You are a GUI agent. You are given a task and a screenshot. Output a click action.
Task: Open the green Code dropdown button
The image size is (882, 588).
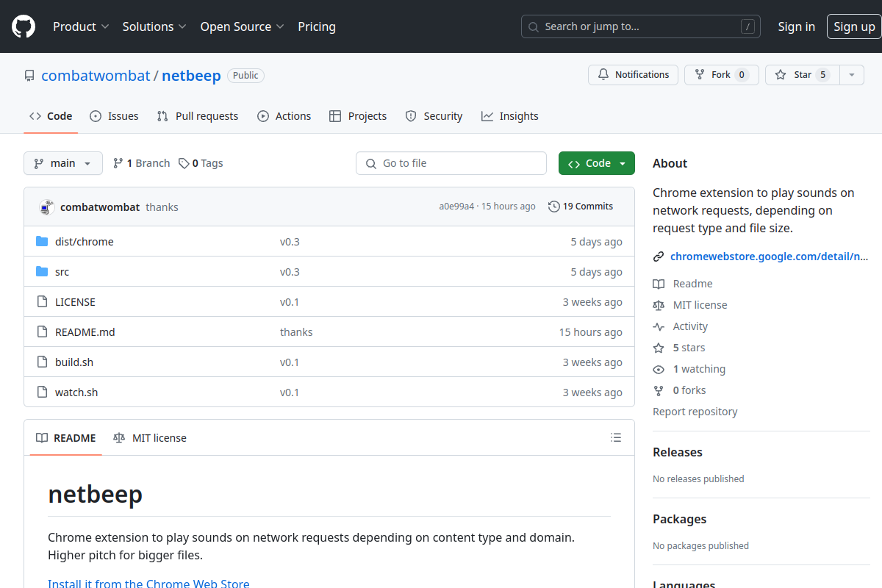[x=597, y=163]
